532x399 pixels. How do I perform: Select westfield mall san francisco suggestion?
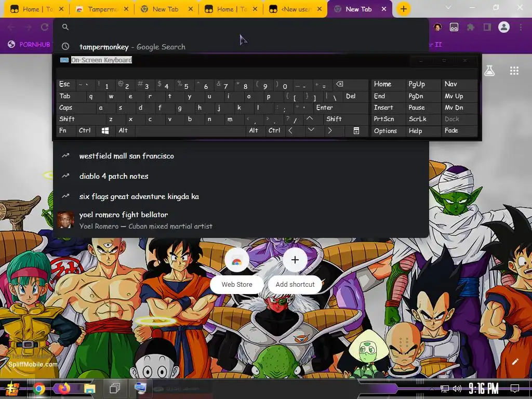tap(241, 156)
